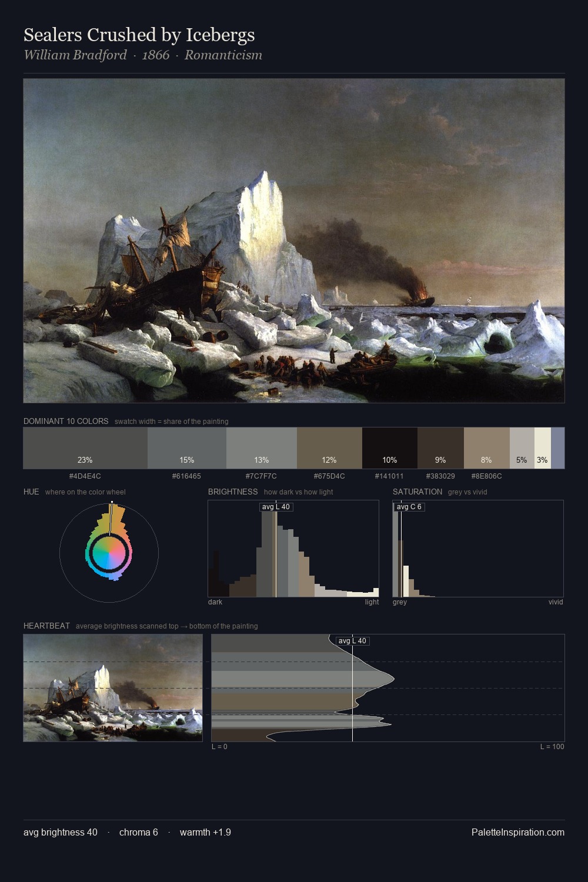Click the title 'Sealers Crushed by Icebergs'

tap(139, 35)
